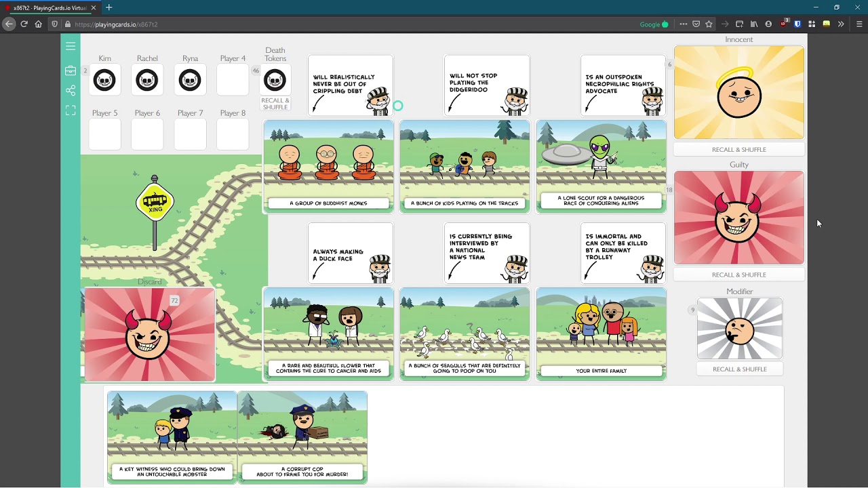
Task: Click Kim's death token skull
Action: (104, 81)
